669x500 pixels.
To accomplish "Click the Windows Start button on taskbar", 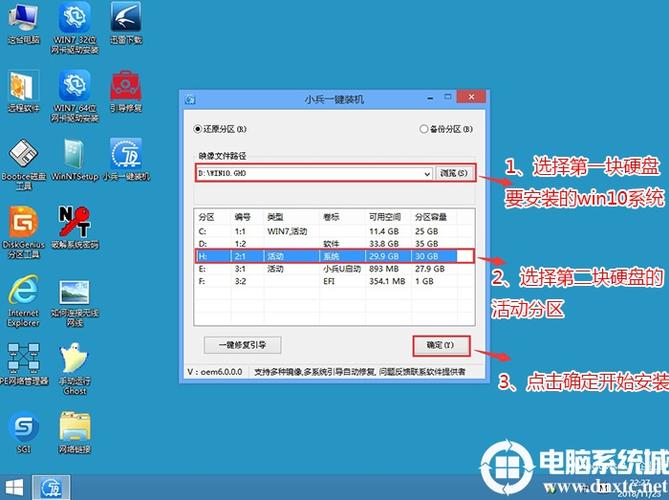I will (14, 488).
